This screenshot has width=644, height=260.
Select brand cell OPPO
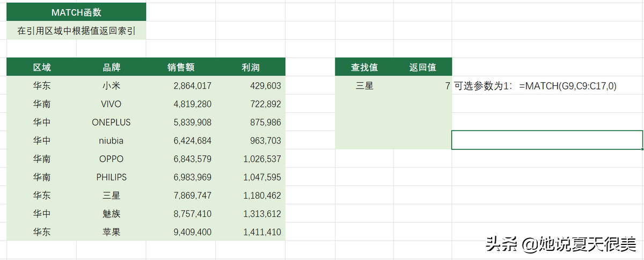(111, 159)
